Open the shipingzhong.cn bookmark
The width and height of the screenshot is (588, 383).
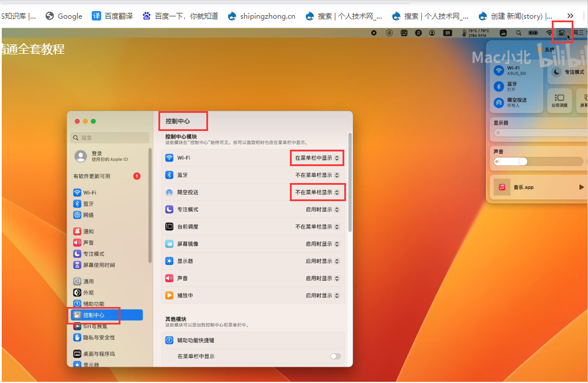click(x=262, y=16)
